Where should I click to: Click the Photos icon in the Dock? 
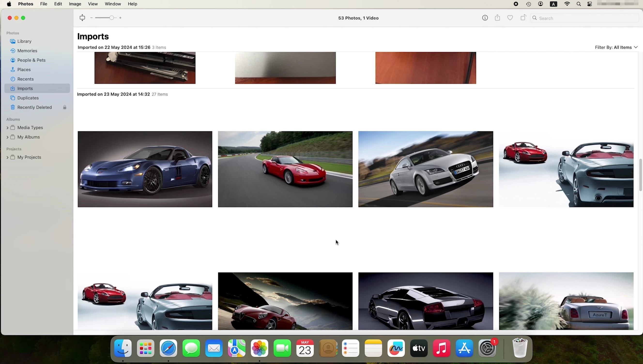click(260, 348)
